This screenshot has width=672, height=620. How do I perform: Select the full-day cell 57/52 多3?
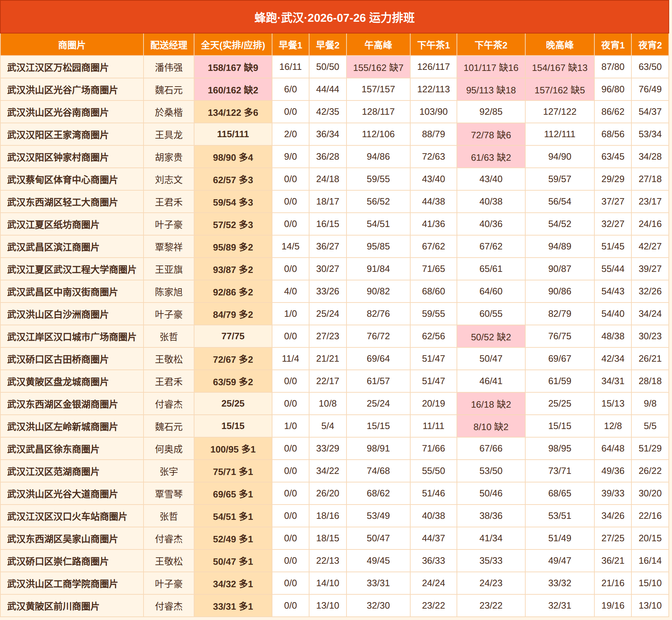click(233, 224)
